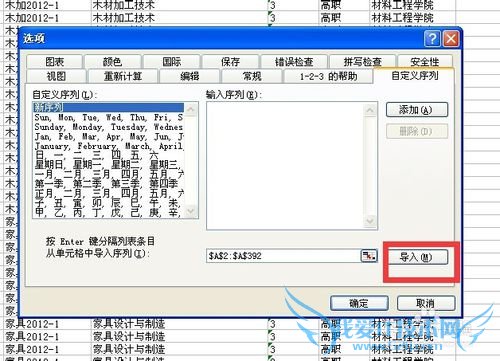Switch to the 常规 tab

pyautogui.click(x=252, y=76)
